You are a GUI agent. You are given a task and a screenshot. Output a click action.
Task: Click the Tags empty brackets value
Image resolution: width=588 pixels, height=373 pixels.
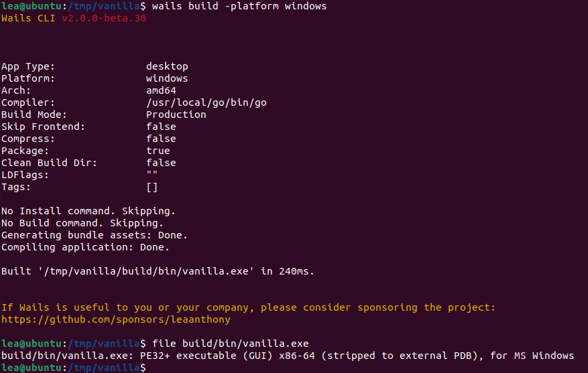pyautogui.click(x=152, y=187)
